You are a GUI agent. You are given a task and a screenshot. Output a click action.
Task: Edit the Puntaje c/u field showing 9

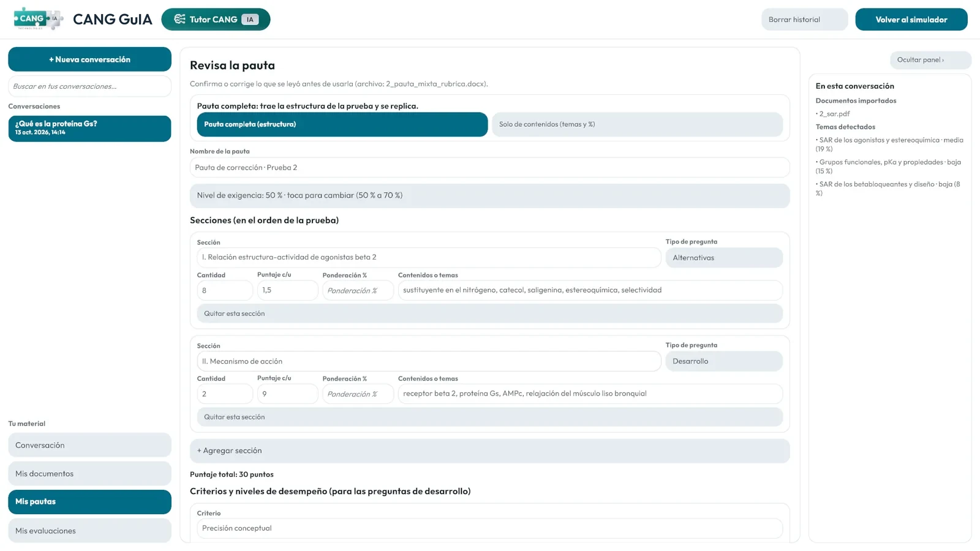coord(287,394)
